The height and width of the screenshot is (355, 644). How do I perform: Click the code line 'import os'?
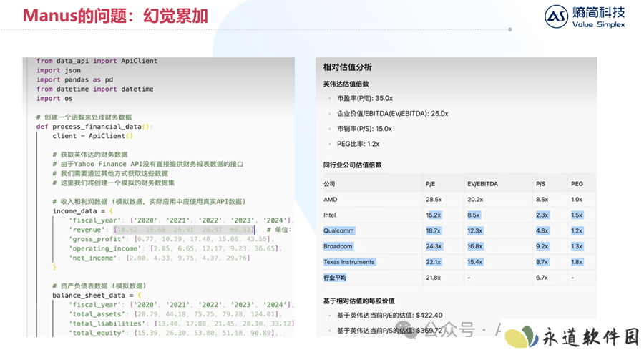point(54,99)
